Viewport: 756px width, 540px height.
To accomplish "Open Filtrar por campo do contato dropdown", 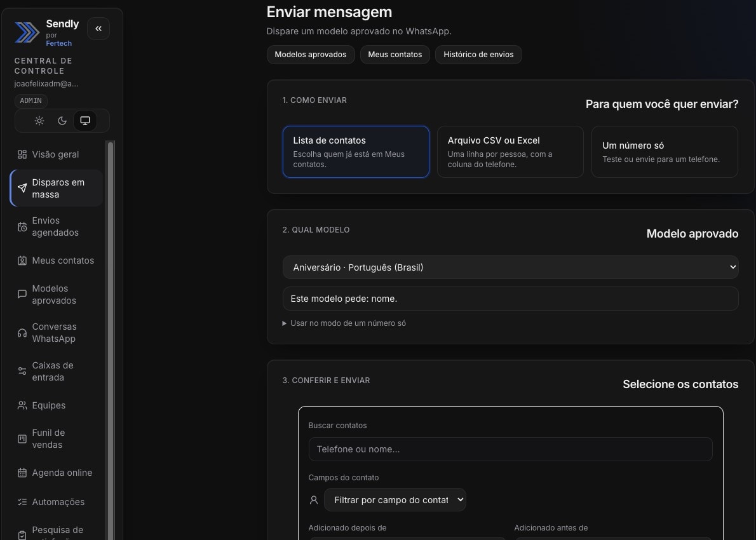I will pos(395,500).
